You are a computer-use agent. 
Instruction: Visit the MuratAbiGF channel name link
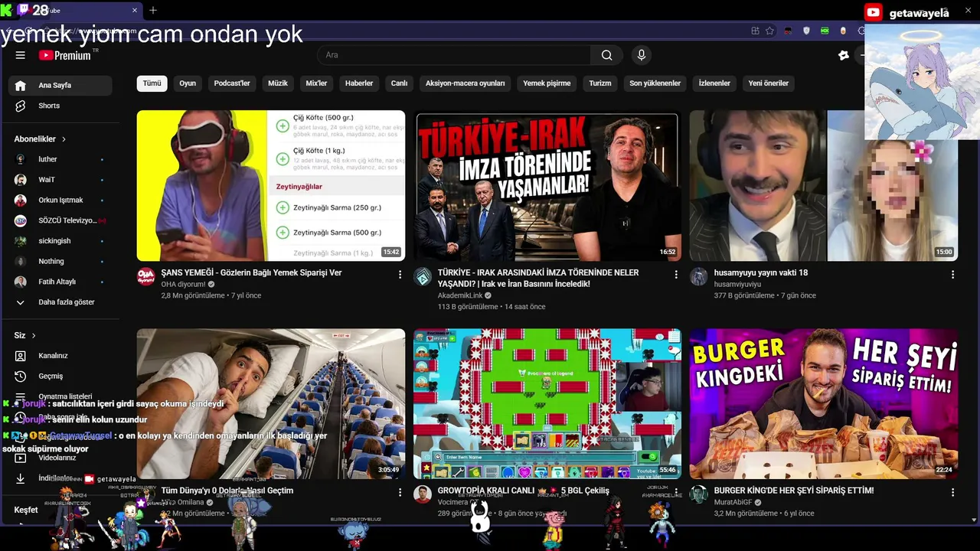(x=733, y=502)
